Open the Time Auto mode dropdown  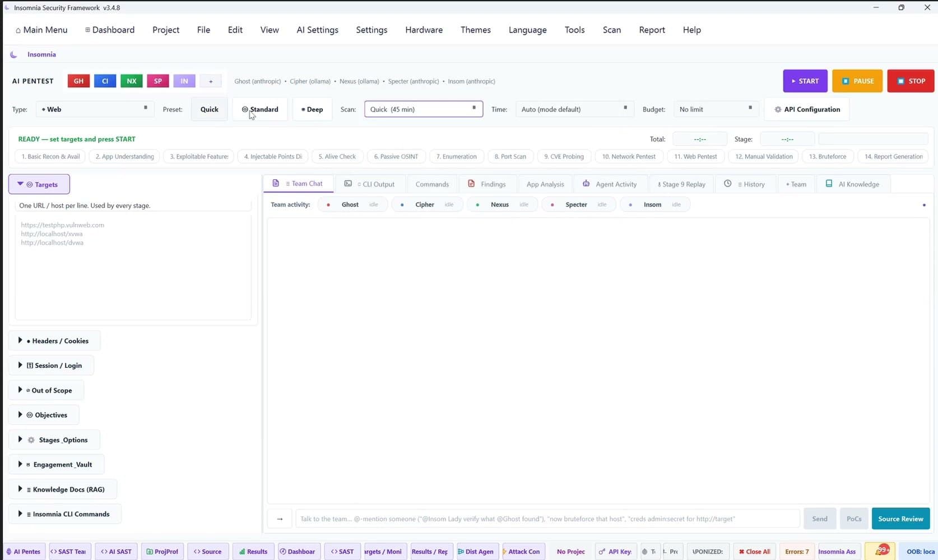click(x=574, y=109)
